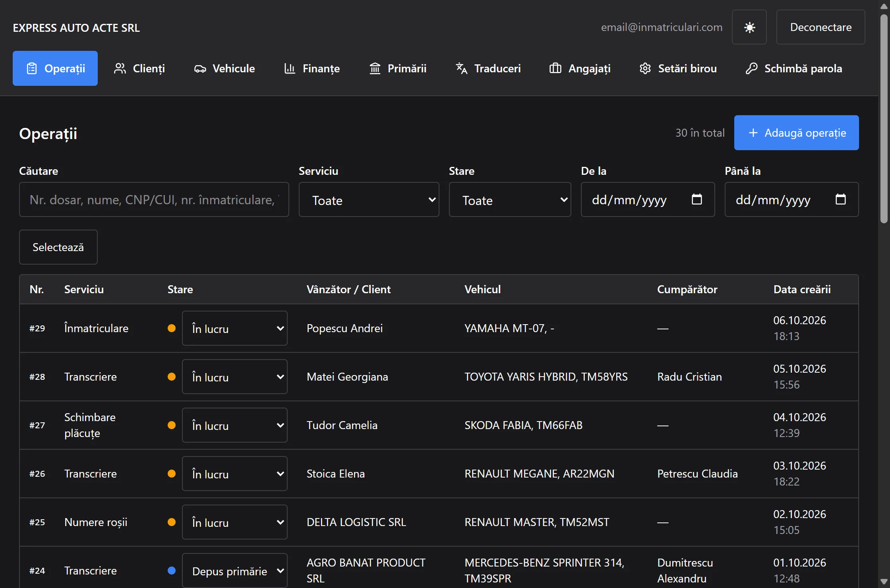Click the briefcase icon beside Angajați
This screenshot has height=588, width=890.
pos(555,68)
